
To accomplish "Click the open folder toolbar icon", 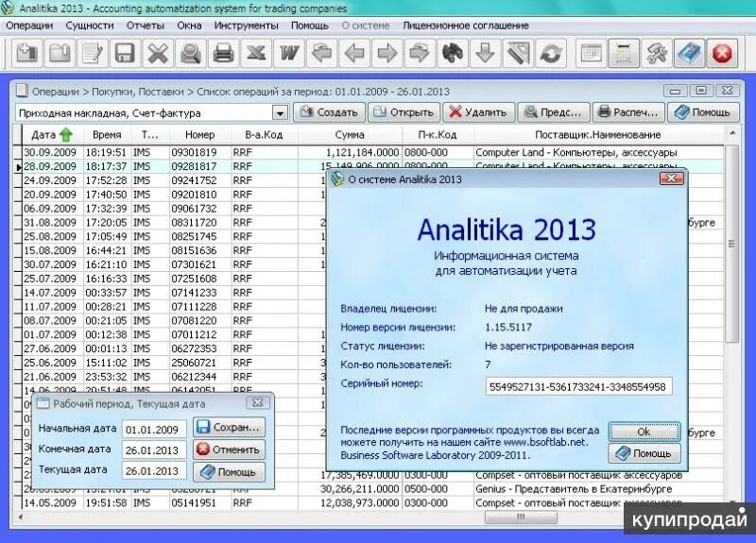I will (60, 53).
